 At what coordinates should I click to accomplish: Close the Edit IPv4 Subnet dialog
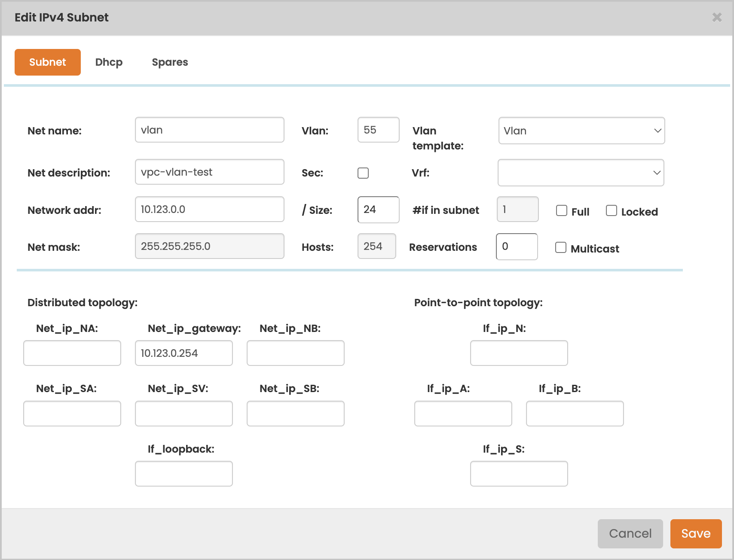(x=716, y=17)
